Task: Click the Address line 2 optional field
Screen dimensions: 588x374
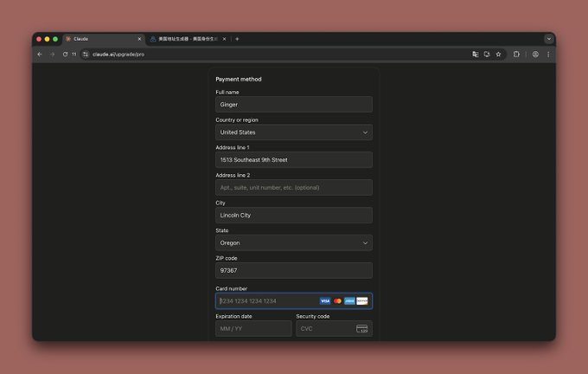Action: click(294, 187)
